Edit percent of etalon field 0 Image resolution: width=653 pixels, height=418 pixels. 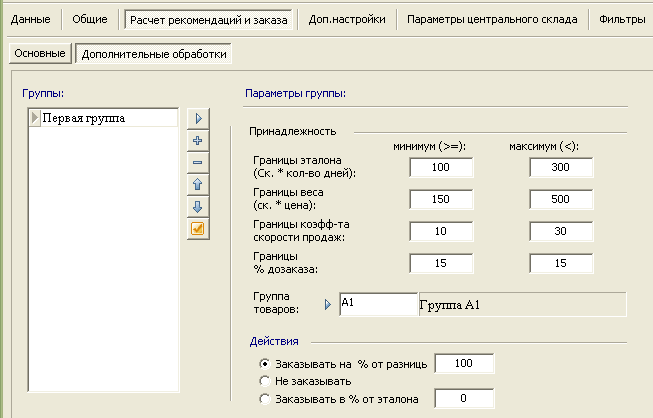(464, 398)
